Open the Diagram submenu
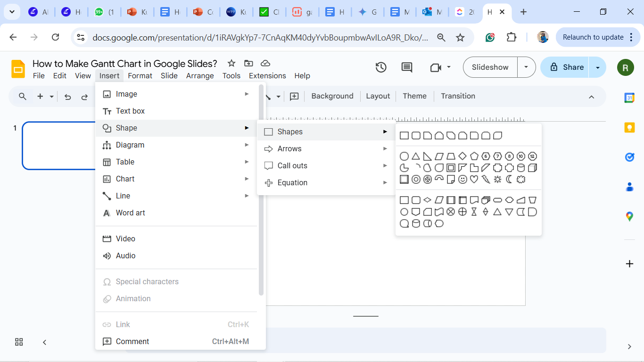Image resolution: width=644 pixels, height=362 pixels. 177,145
